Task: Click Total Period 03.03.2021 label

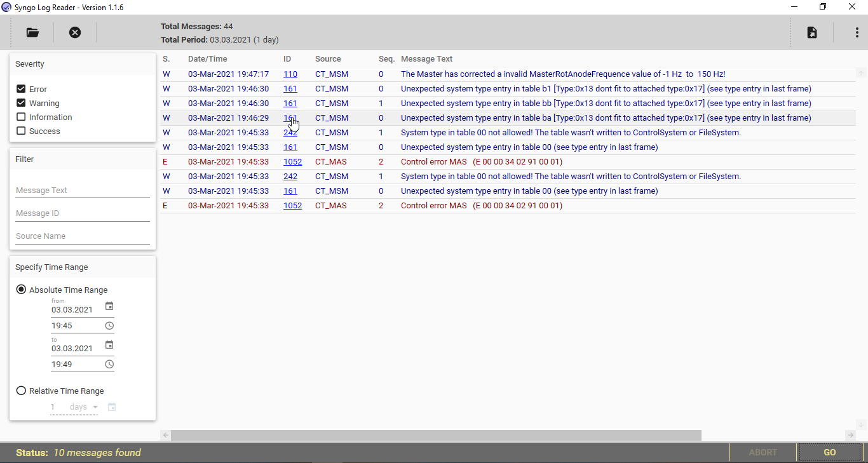Action: (x=219, y=39)
